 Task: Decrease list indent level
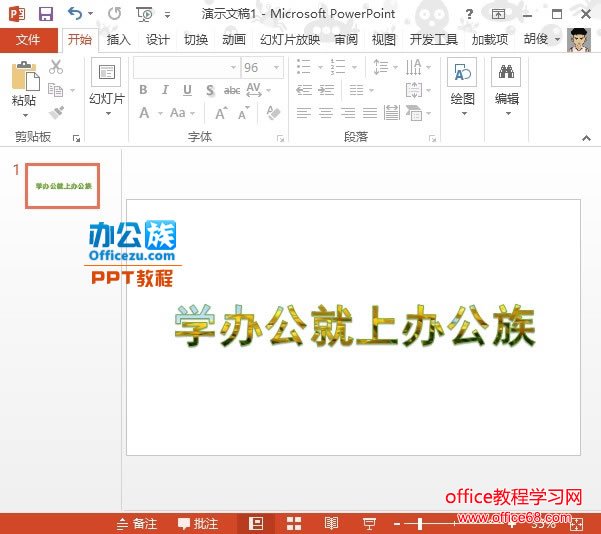coord(304,90)
